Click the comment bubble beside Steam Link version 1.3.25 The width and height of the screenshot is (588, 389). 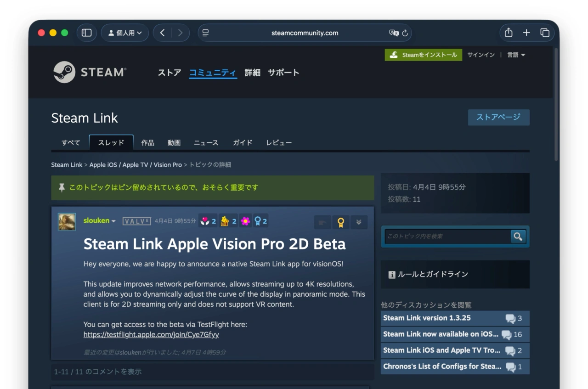[x=509, y=318]
